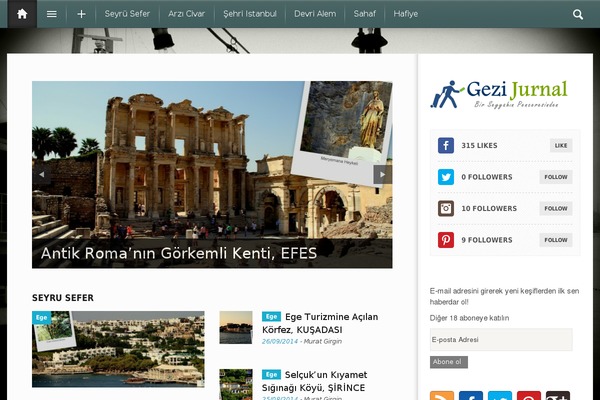Click the Pinterest icon beside 9 Followers

(446, 240)
